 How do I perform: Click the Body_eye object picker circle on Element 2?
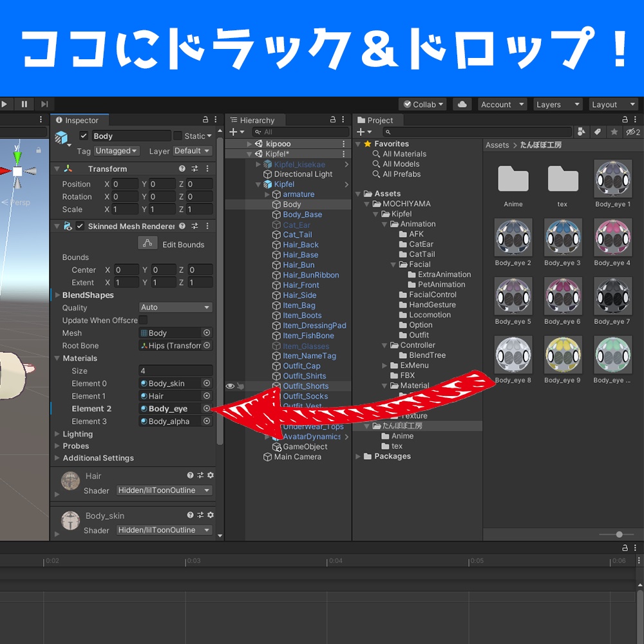click(207, 408)
